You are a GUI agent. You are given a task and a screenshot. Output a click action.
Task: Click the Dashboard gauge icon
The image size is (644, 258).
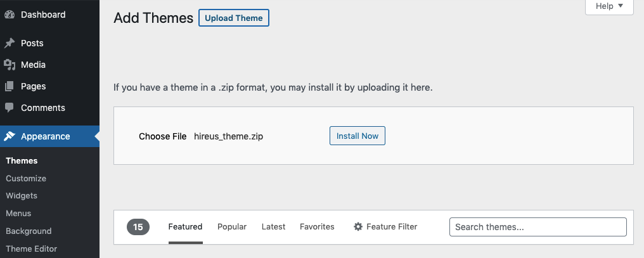pyautogui.click(x=10, y=15)
